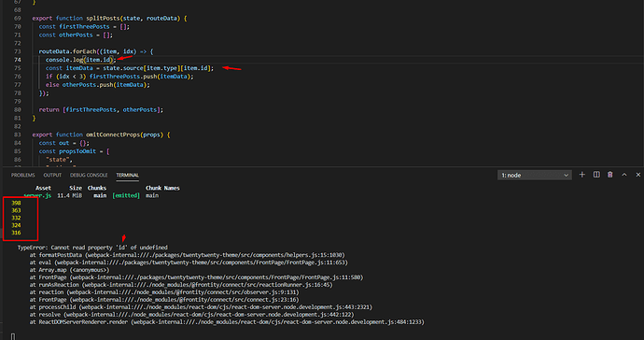This screenshot has height=340, width=644.
Task: Click 'routeData.forEach' on line 73
Action: [67, 51]
